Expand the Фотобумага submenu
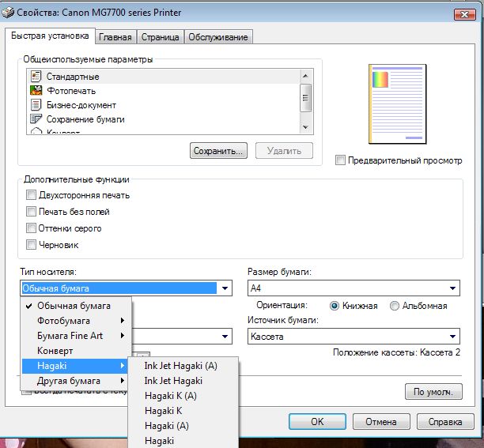The height and width of the screenshot is (448, 484). pyautogui.click(x=76, y=321)
